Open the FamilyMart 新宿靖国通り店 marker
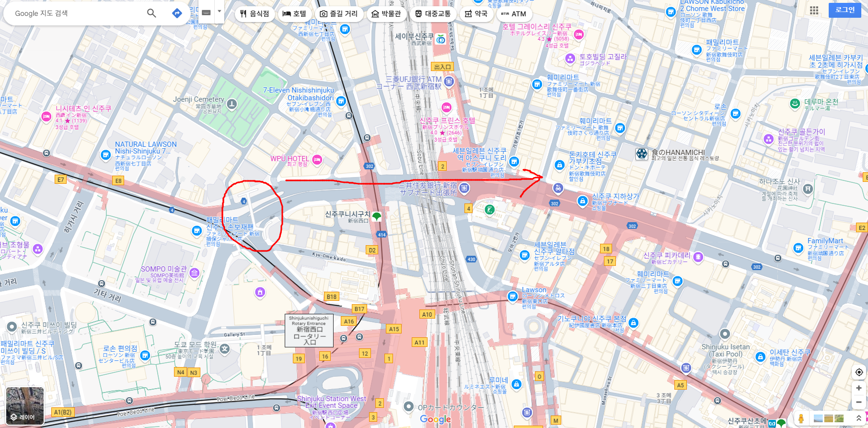Image resolution: width=868 pixels, height=428 pixels. [x=798, y=248]
